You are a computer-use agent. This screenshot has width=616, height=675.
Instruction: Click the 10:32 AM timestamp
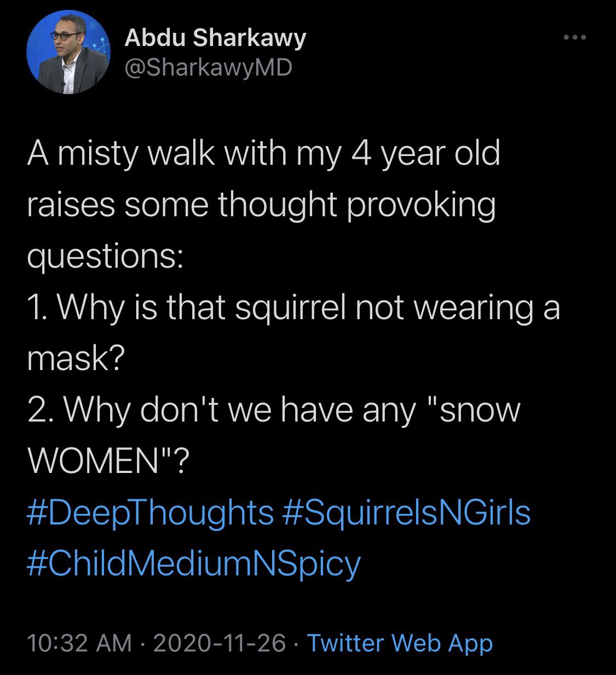(79, 643)
